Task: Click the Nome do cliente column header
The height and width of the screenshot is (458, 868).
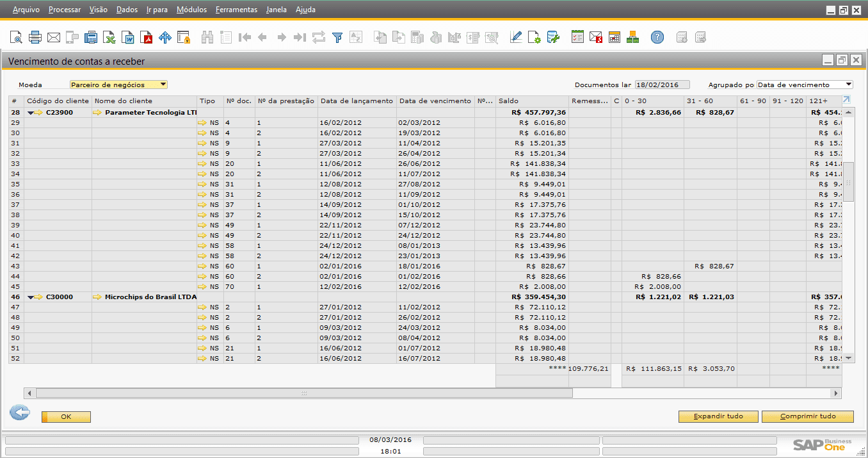Action: [x=145, y=101]
